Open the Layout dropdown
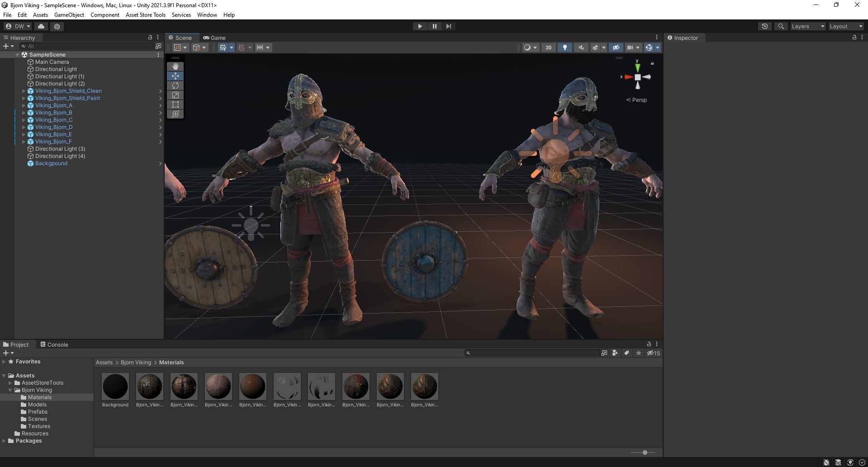The width and height of the screenshot is (868, 467). click(x=846, y=26)
